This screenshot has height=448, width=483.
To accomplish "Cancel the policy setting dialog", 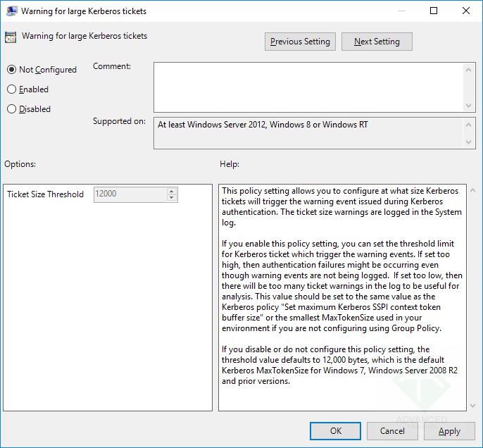I will 392,431.
